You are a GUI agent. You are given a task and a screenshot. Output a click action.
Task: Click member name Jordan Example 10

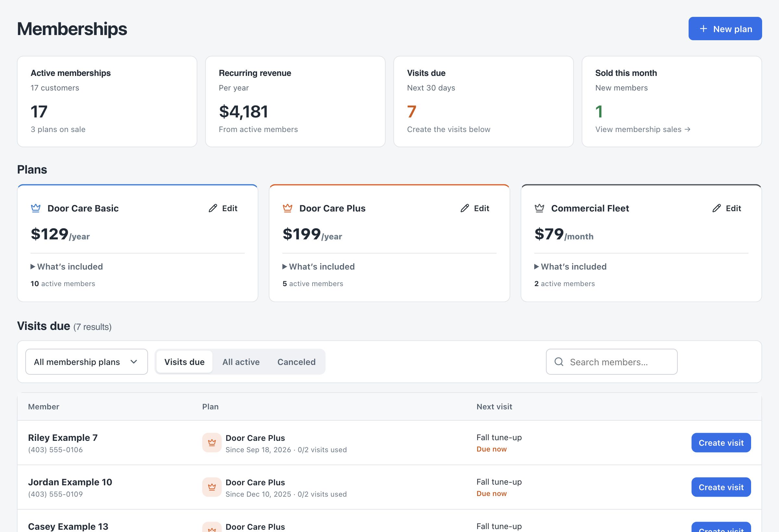(x=70, y=482)
